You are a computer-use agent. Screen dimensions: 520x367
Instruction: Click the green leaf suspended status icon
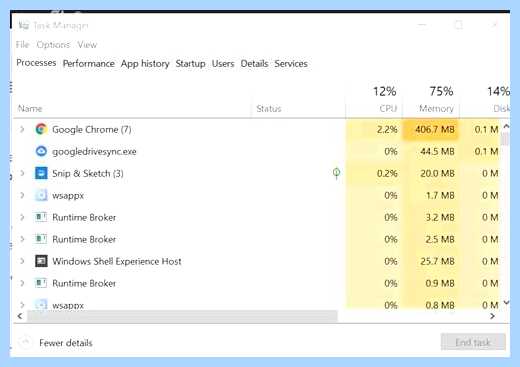[336, 172]
